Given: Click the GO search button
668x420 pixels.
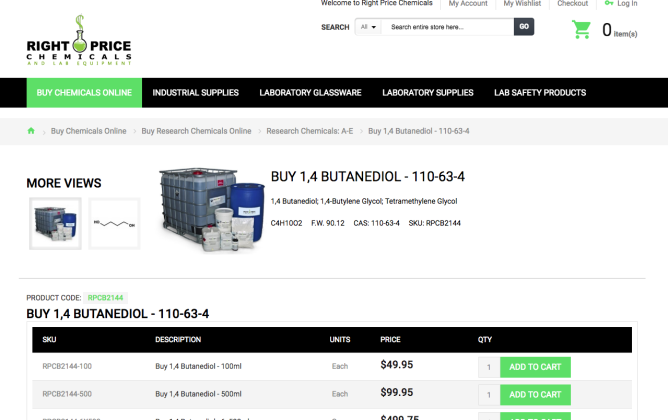Looking at the screenshot, I should pos(524,27).
